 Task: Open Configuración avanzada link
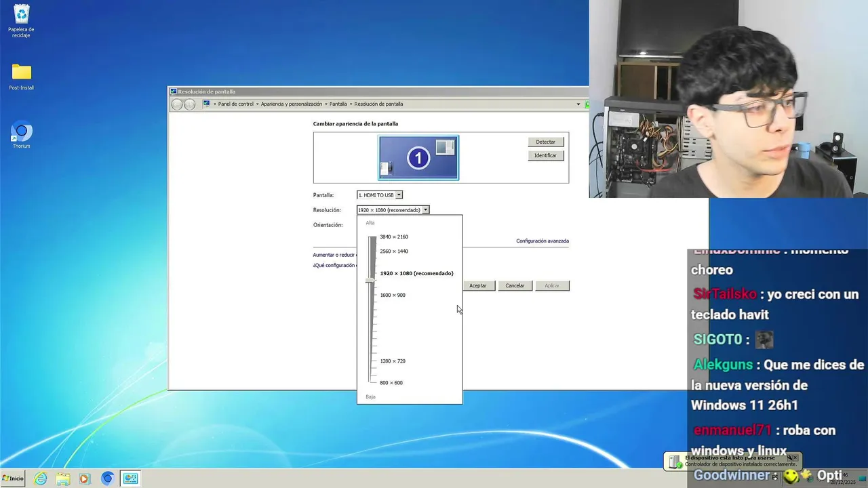(x=542, y=241)
